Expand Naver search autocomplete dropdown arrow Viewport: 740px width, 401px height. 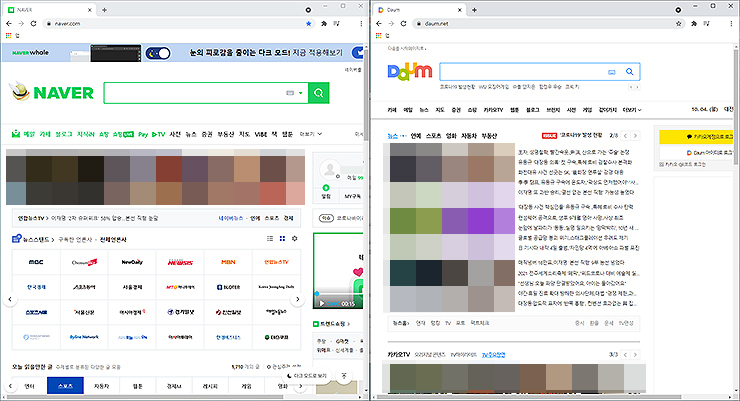[x=301, y=93]
